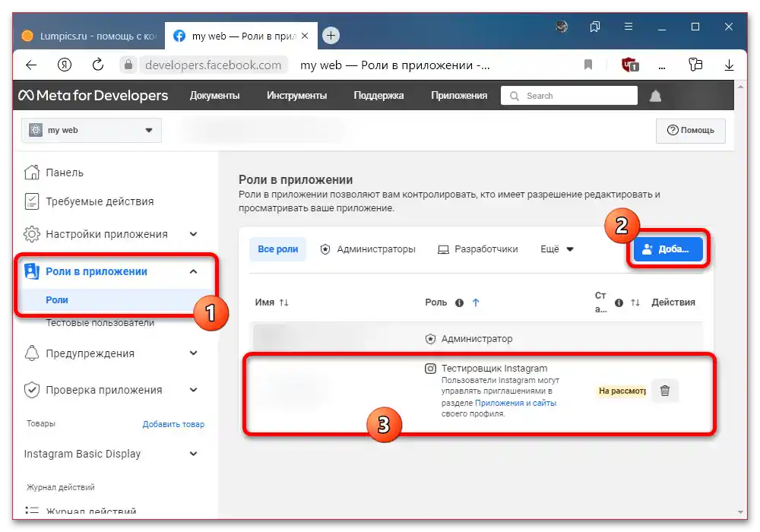760x532 pixels.
Task: Open the Ещё dropdown in the roles filter
Action: coord(556,249)
